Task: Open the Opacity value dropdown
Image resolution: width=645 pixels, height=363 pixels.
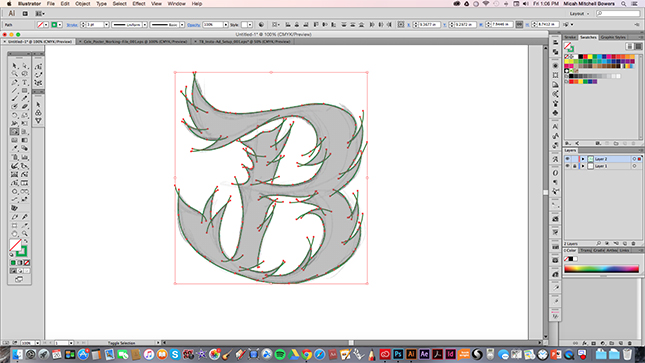Action: pyautogui.click(x=225, y=25)
